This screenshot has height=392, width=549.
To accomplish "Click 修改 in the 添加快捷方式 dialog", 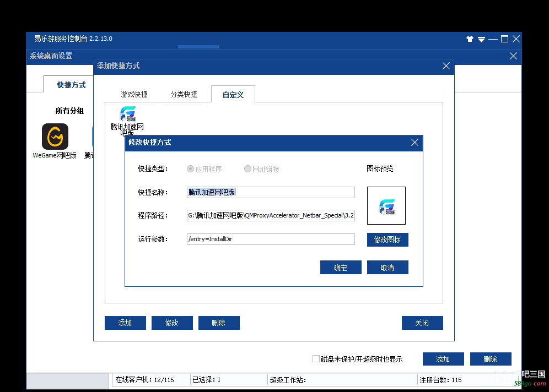I will coord(173,323).
